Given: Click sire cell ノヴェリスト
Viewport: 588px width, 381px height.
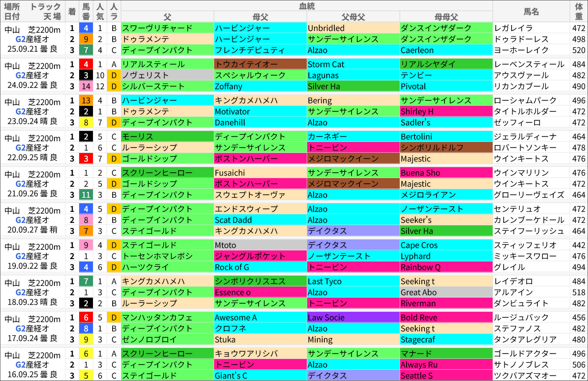Looking at the screenshot, I should click(x=167, y=75).
